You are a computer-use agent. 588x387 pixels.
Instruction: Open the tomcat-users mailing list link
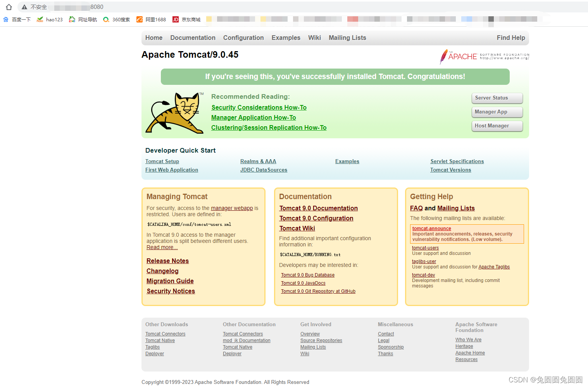425,248
